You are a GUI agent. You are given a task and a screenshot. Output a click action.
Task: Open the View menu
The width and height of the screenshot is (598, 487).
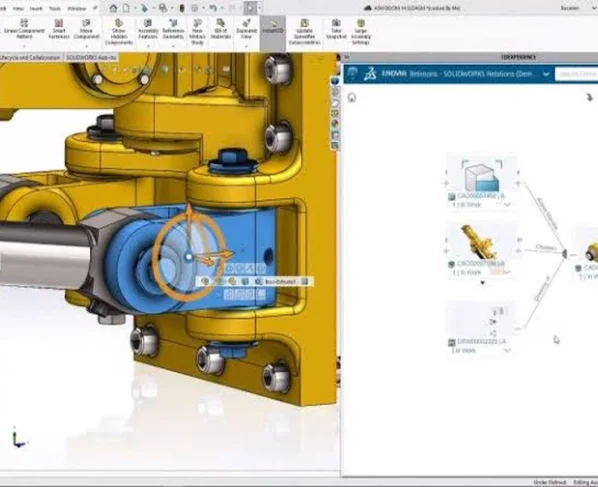pyautogui.click(x=18, y=8)
